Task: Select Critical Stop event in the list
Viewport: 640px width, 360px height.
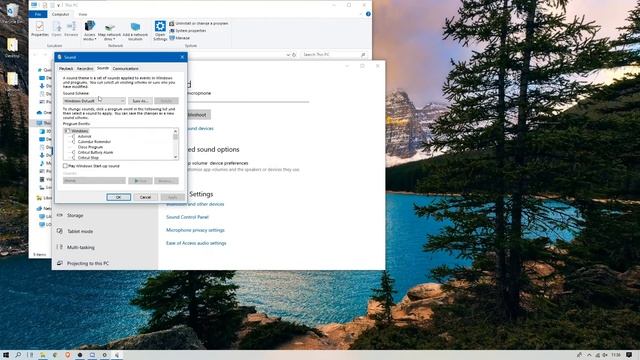Action: 88,158
